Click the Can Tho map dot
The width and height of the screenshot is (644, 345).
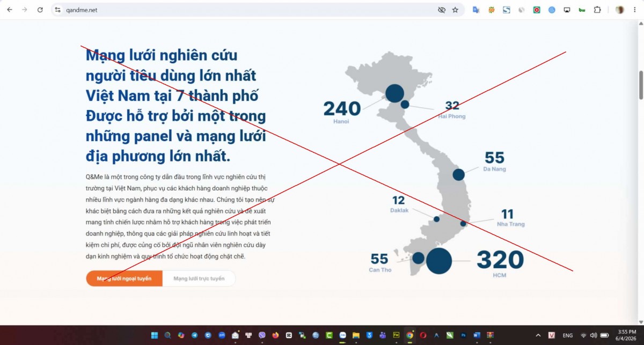[x=419, y=258]
